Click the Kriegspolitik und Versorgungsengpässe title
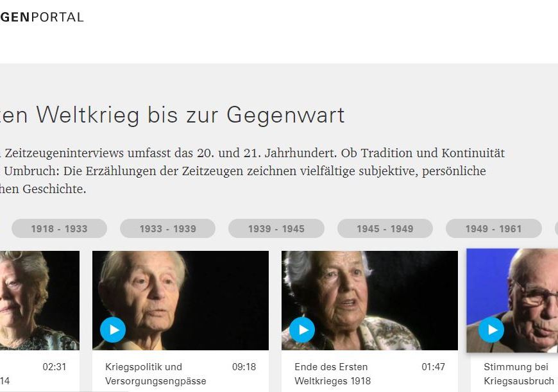The height and width of the screenshot is (392, 558). pos(155,374)
